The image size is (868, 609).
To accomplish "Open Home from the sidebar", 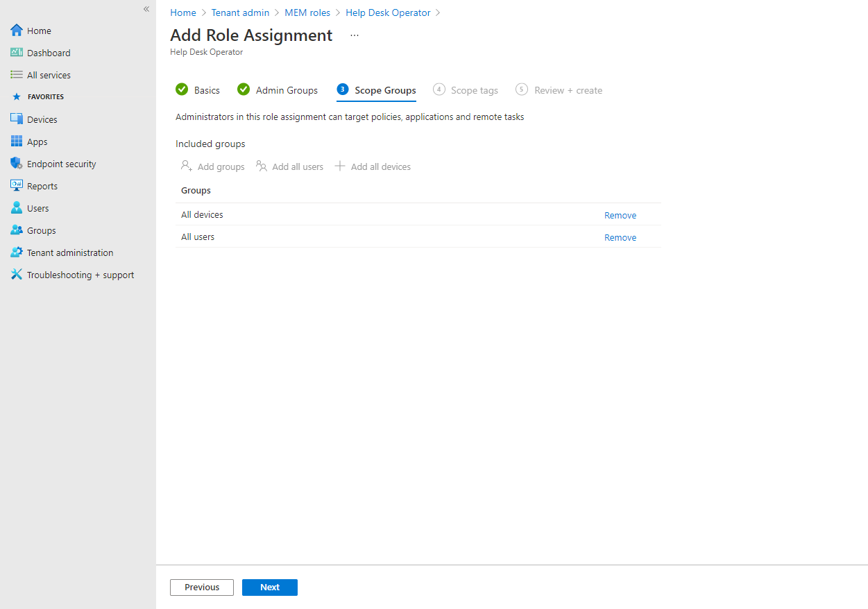I will pyautogui.click(x=39, y=30).
